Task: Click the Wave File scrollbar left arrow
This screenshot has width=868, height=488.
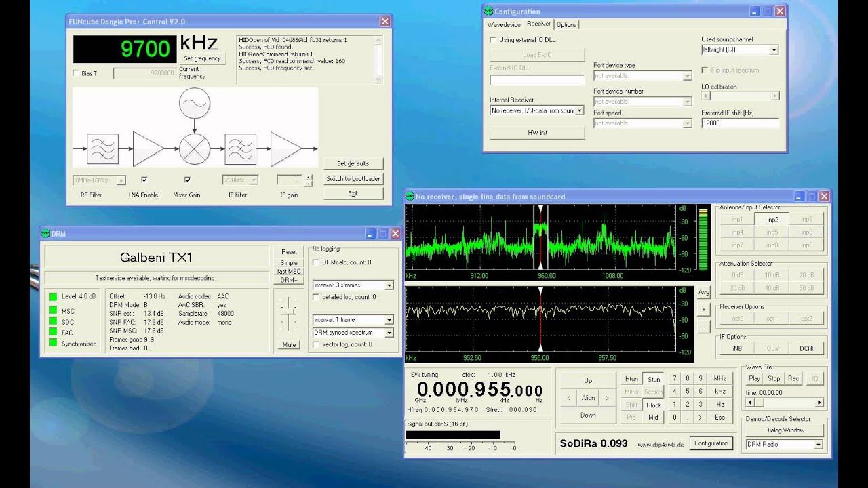Action: (x=749, y=403)
